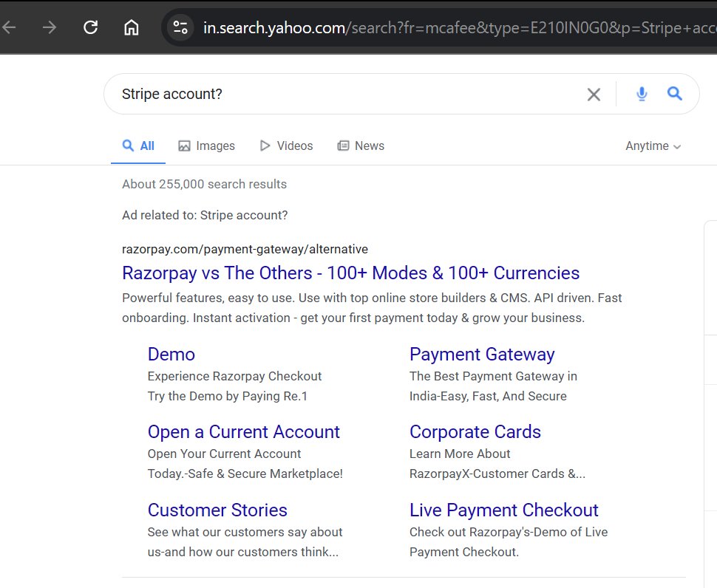Click 'Learn More About' description text
Screen dimensions: 717x588
point(460,454)
